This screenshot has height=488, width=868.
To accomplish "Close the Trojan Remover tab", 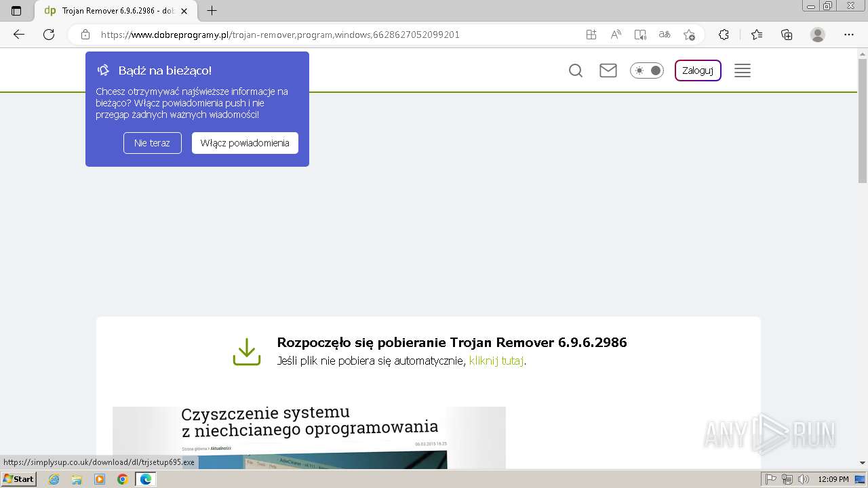I will coord(184,11).
